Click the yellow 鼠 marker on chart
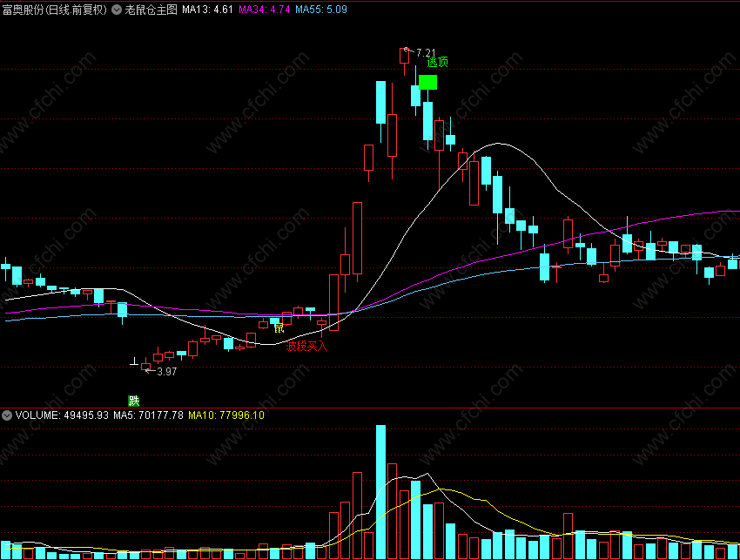The height and width of the screenshot is (560, 740). (x=279, y=327)
